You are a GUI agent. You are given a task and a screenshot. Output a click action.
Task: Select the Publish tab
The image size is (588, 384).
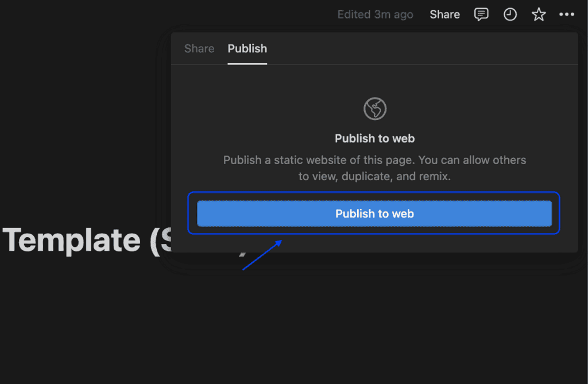coord(247,49)
